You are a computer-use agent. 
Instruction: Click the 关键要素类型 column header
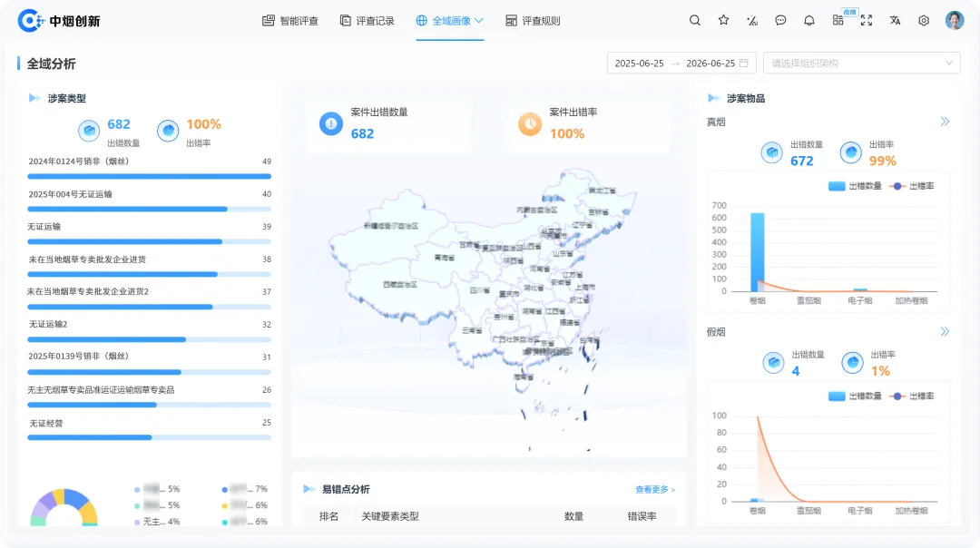[x=390, y=516]
